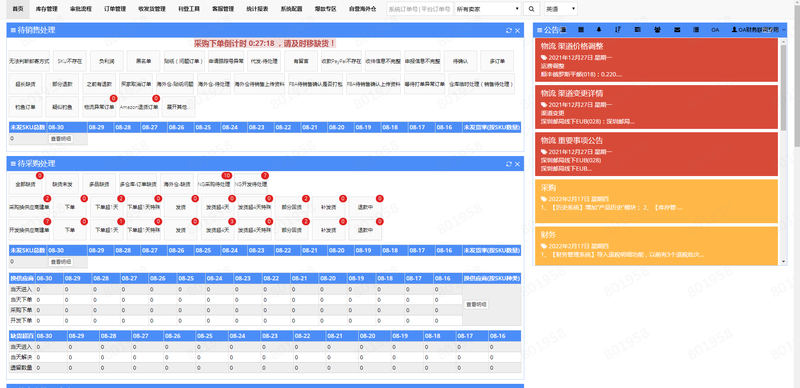Open the 收发货管理 menu

click(x=152, y=9)
